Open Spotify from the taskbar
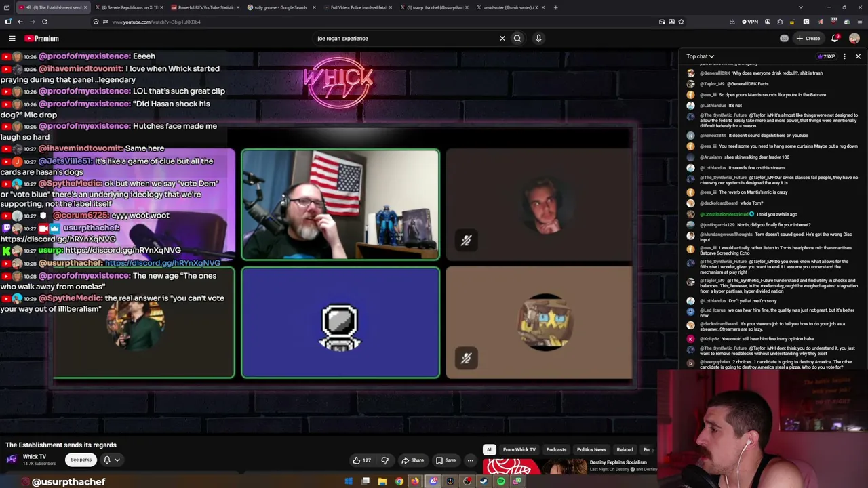This screenshot has height=488, width=868. pos(501,481)
